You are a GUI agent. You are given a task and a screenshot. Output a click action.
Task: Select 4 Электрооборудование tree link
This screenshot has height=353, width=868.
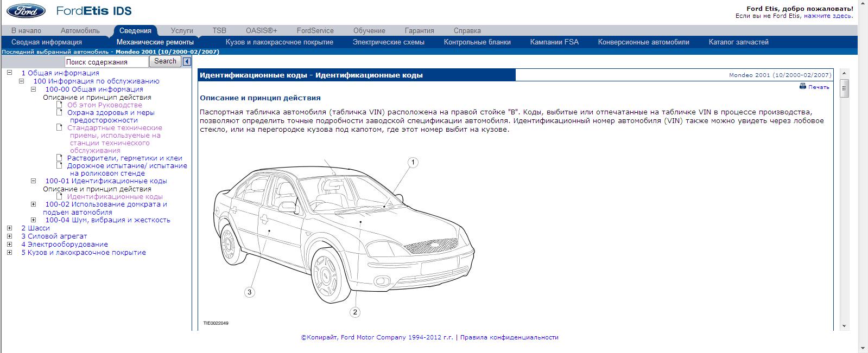click(x=65, y=244)
